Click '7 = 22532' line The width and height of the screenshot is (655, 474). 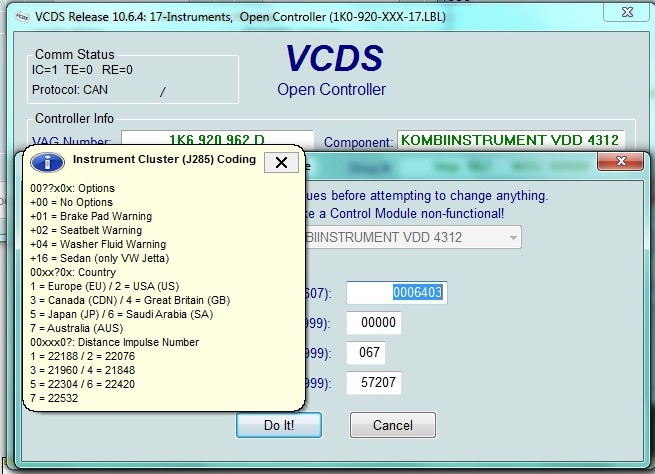54,398
